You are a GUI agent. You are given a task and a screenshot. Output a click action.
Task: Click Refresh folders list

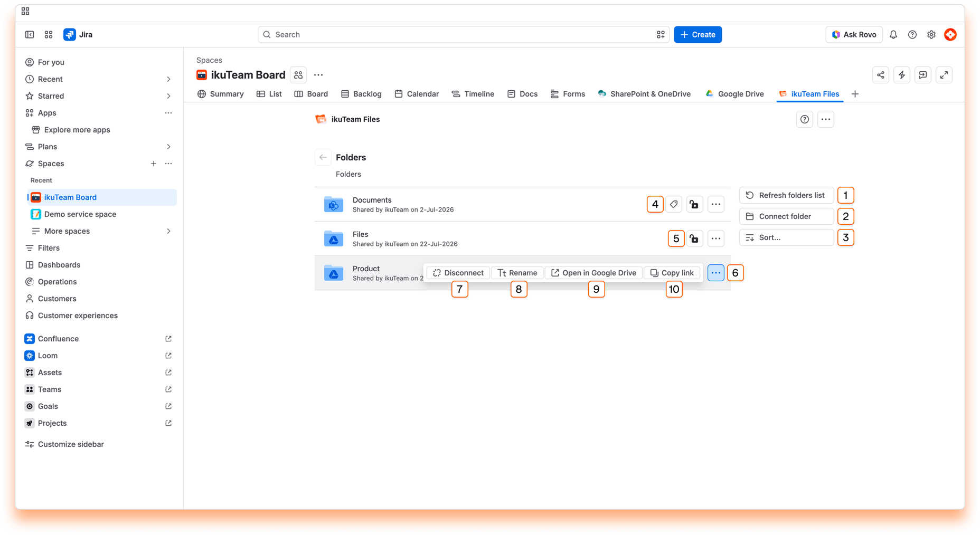[x=786, y=195]
